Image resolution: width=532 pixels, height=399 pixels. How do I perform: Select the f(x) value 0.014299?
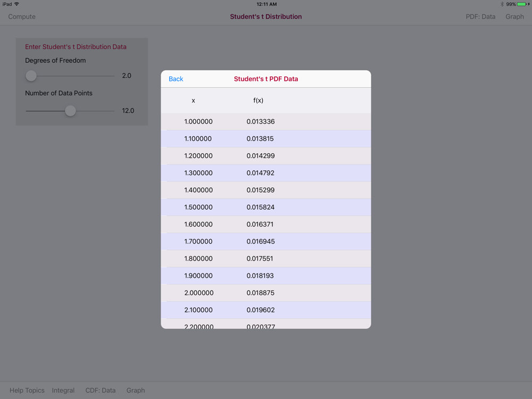(261, 156)
